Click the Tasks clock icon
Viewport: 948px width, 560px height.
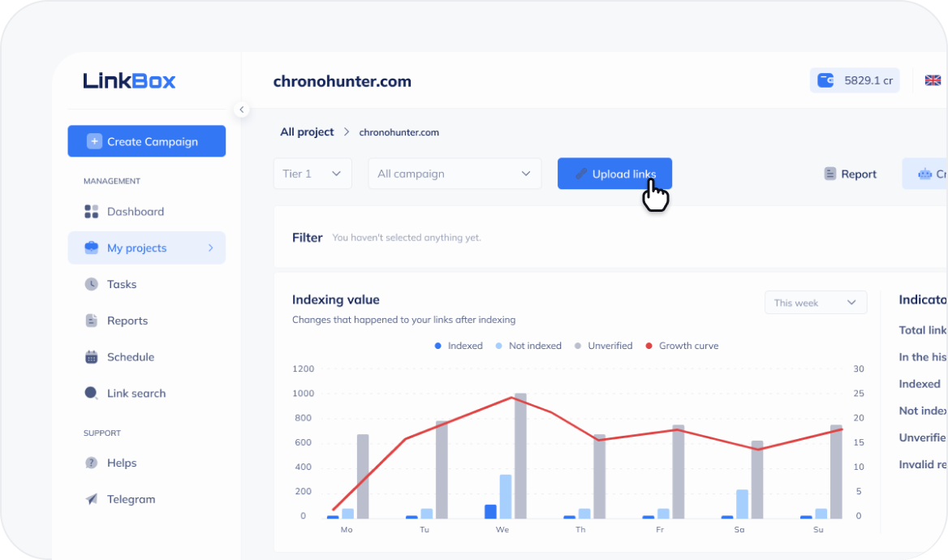(x=92, y=284)
